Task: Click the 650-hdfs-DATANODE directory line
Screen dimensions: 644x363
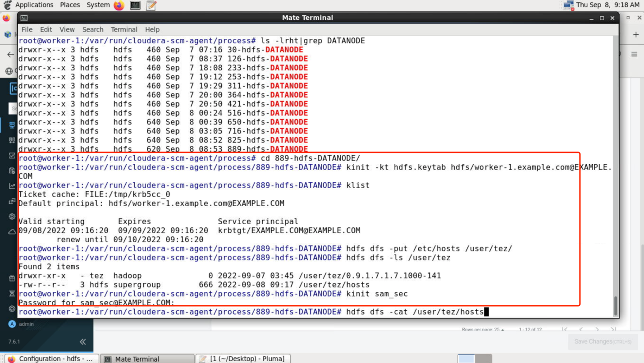Action: (x=163, y=122)
